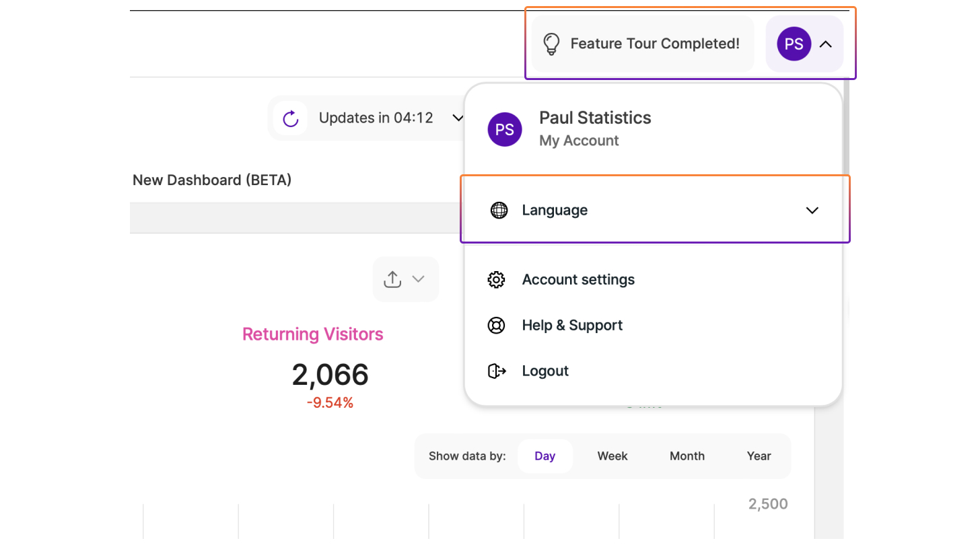Open the My Account link

click(579, 141)
